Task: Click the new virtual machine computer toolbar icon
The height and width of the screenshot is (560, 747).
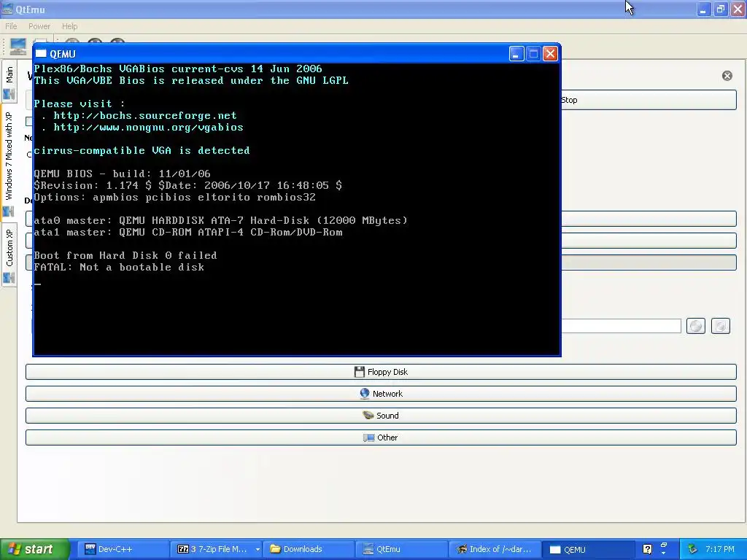Action: [x=18, y=46]
